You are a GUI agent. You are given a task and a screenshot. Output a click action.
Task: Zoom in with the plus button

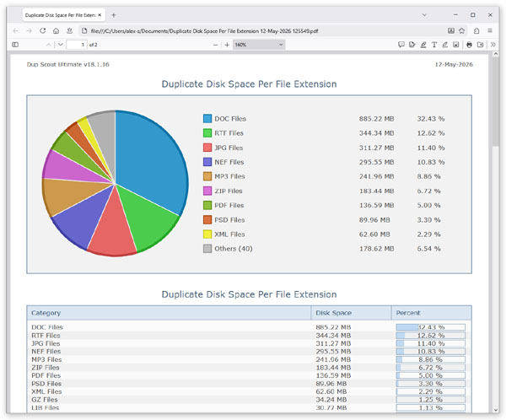tap(227, 45)
